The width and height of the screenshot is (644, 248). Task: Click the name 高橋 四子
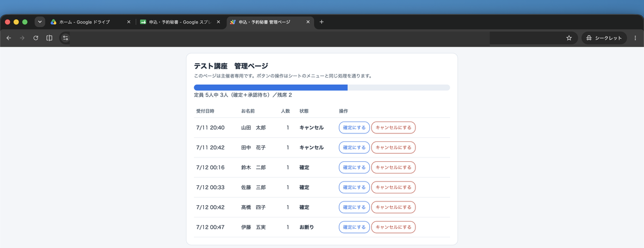pyautogui.click(x=253, y=207)
